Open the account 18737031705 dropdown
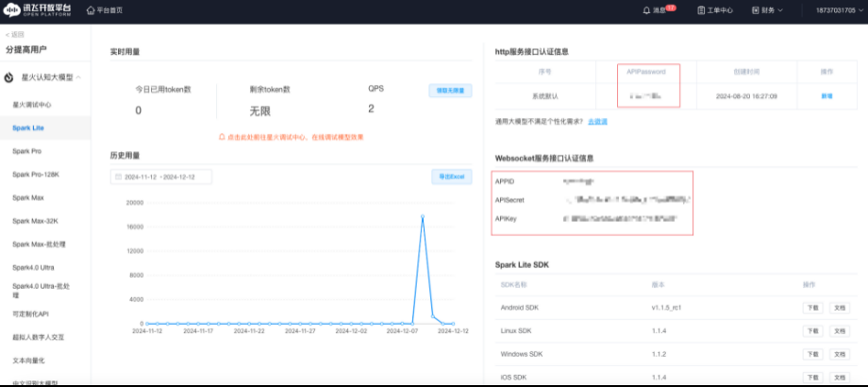 842,10
